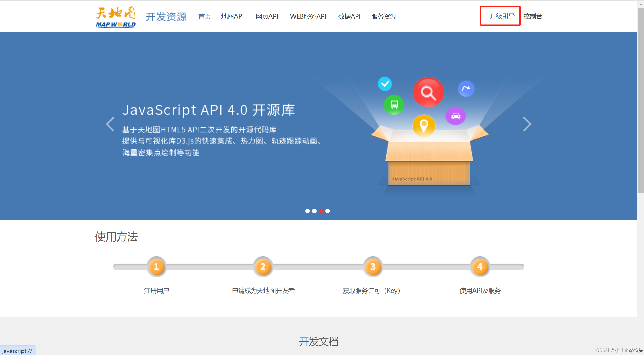Open the 数据API menu
This screenshot has height=355, width=644.
pos(349,17)
